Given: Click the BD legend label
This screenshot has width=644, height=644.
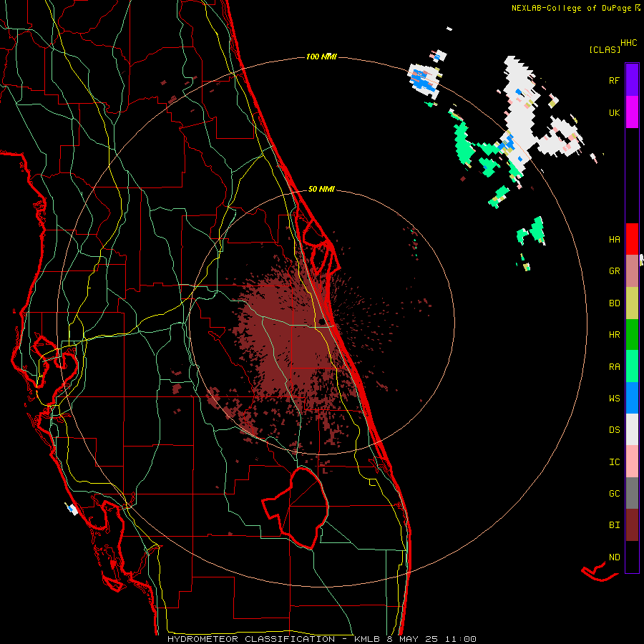Looking at the screenshot, I should (614, 303).
